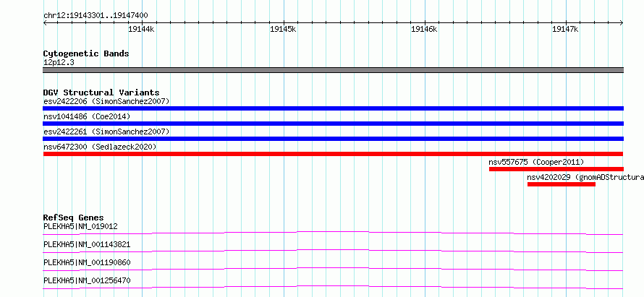Click the 19146k ruler tick label
The height and width of the screenshot is (297, 644).
(x=424, y=29)
